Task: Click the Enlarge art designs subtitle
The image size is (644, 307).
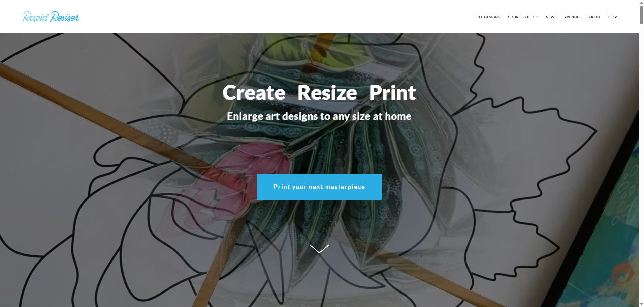Action: pos(319,116)
